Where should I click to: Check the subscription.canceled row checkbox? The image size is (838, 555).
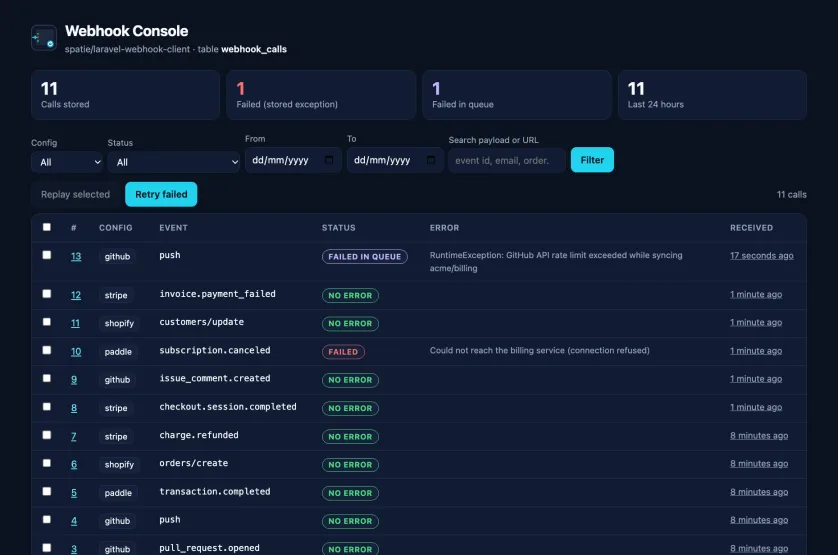pyautogui.click(x=47, y=350)
